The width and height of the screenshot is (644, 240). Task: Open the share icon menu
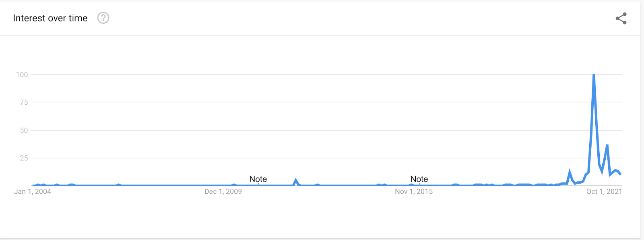pyautogui.click(x=621, y=19)
